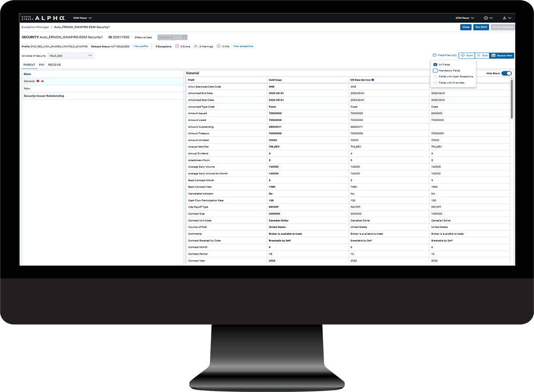Screen dimensions: 534x392
Task: Uncheck the All Fields checkbox
Action: 435,65
